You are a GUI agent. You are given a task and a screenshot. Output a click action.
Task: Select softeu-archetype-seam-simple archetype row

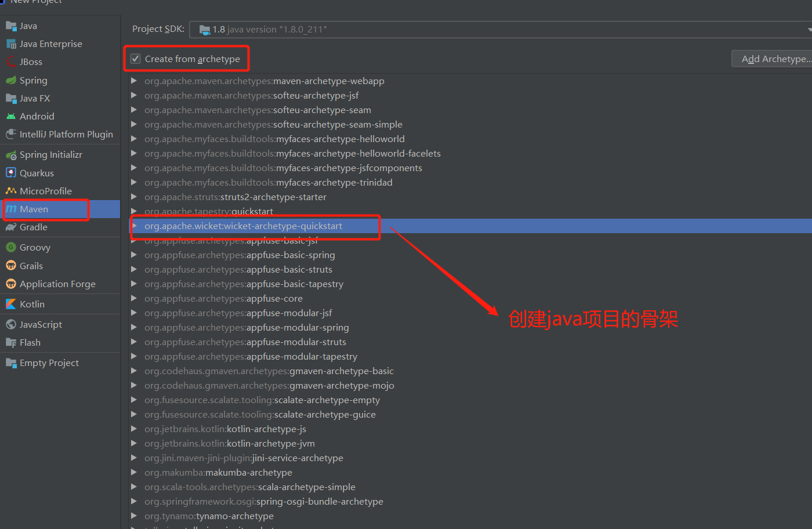click(470, 124)
